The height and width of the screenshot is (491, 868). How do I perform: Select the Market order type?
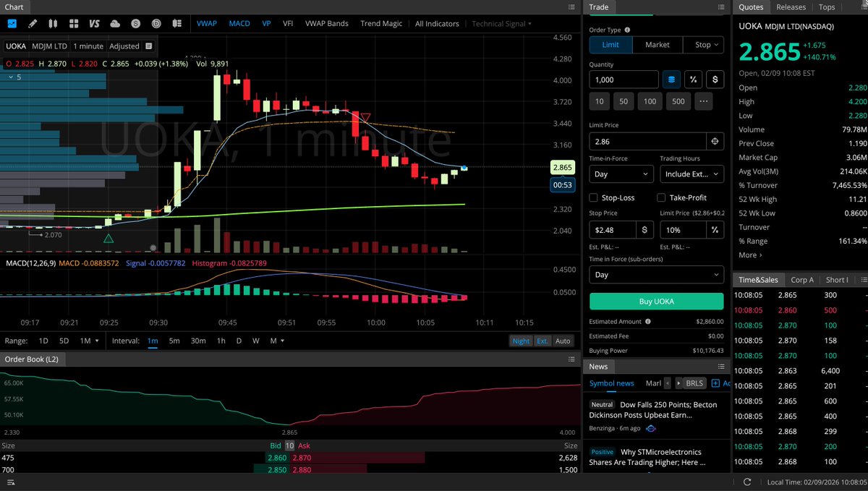tap(658, 45)
